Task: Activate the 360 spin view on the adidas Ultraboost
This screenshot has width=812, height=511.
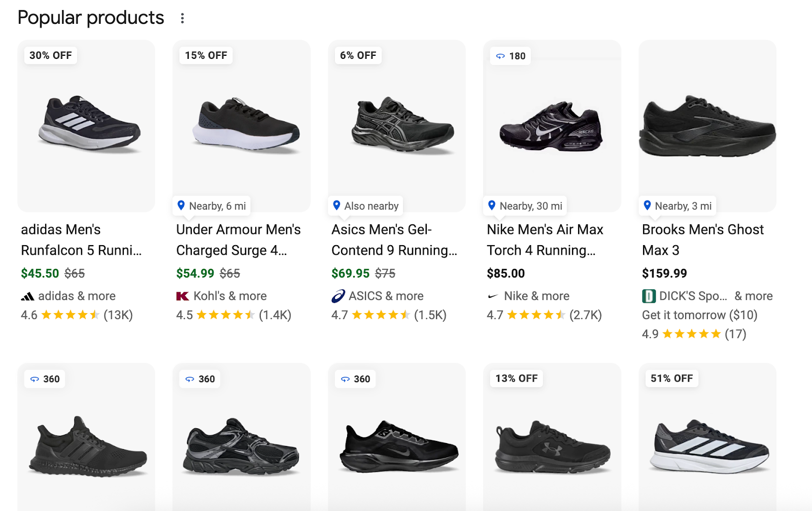Action: pyautogui.click(x=45, y=379)
